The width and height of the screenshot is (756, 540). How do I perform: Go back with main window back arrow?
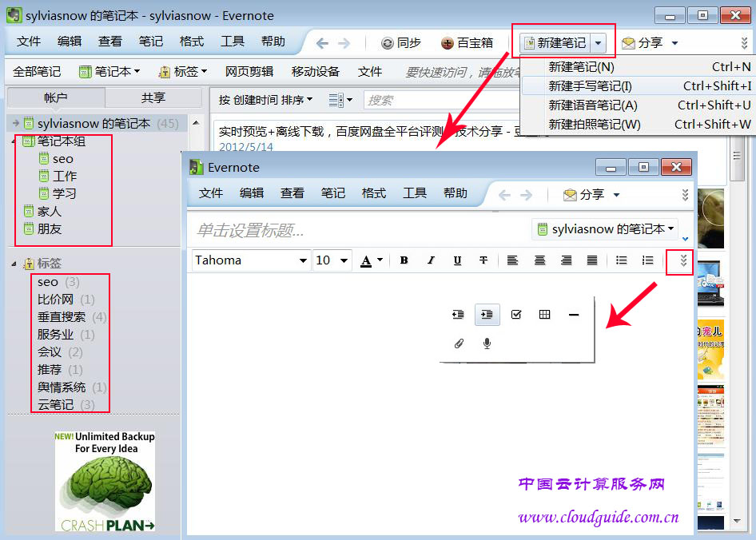[322, 43]
